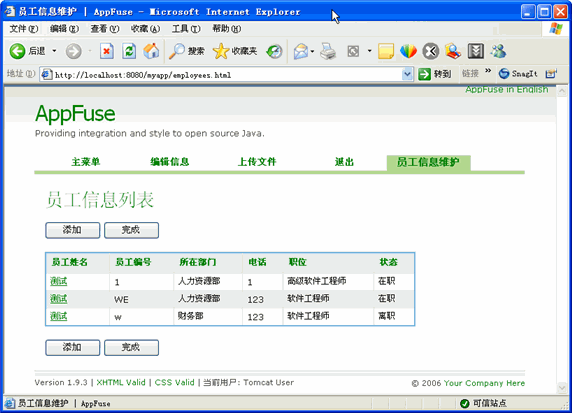Click the top 添加 button
This screenshot has width=572, height=413.
click(73, 230)
